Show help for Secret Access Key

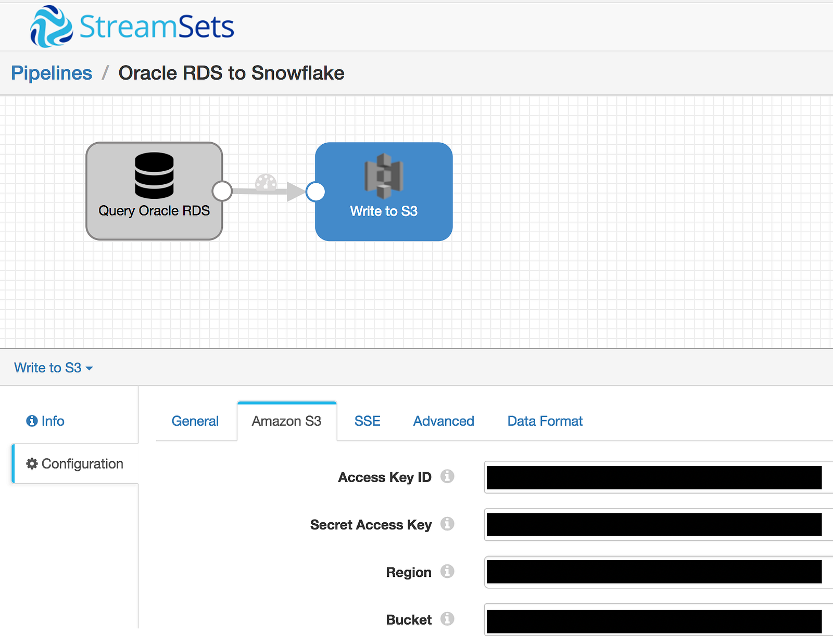[447, 524]
